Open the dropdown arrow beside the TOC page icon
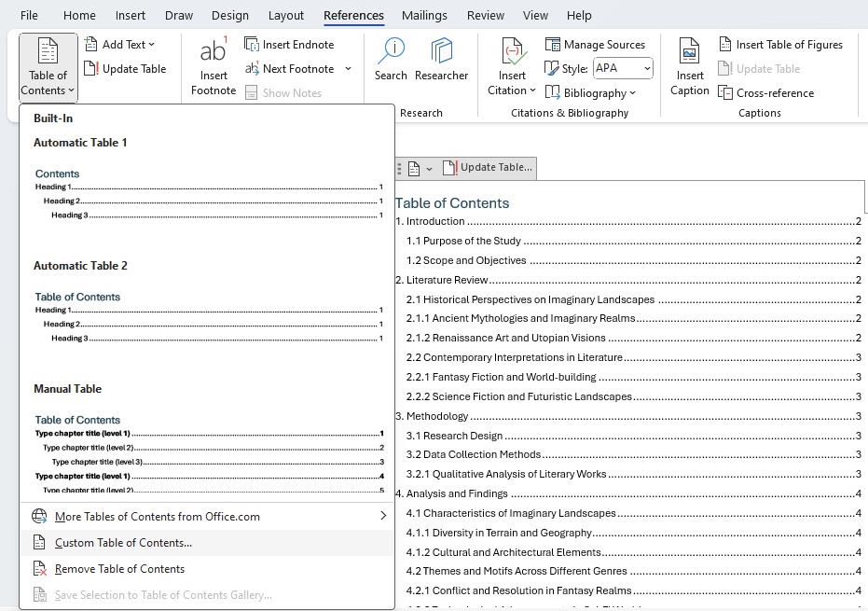Screen dimensions: 868x611 click(429, 169)
